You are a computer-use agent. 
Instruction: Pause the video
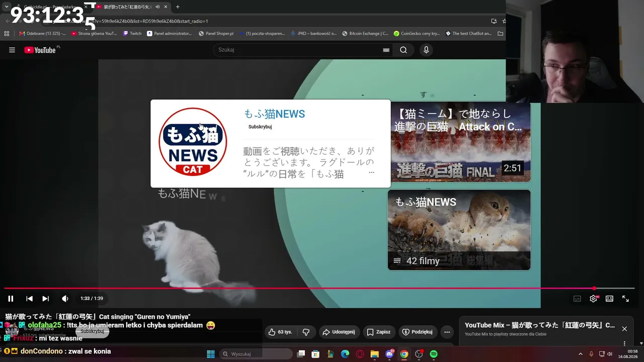[11, 299]
